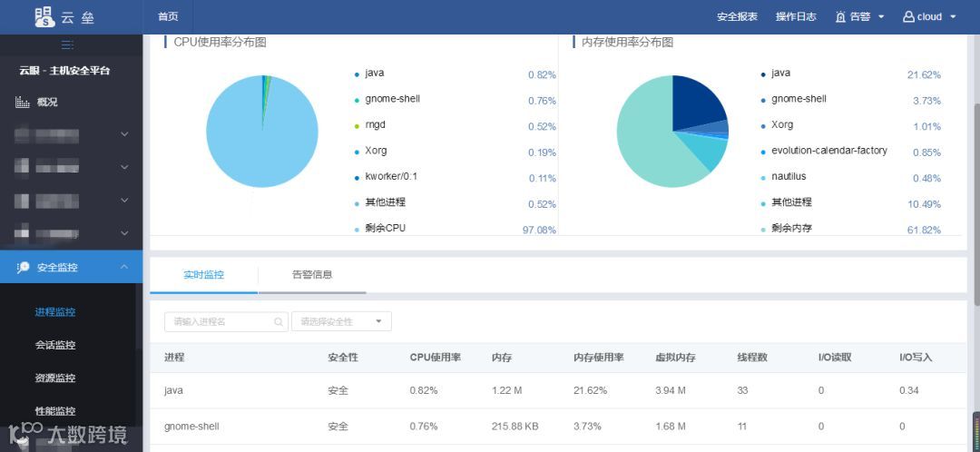Expand the first blurred sidebar menu chevron
Image resolution: width=980 pixels, height=452 pixels.
(124, 133)
